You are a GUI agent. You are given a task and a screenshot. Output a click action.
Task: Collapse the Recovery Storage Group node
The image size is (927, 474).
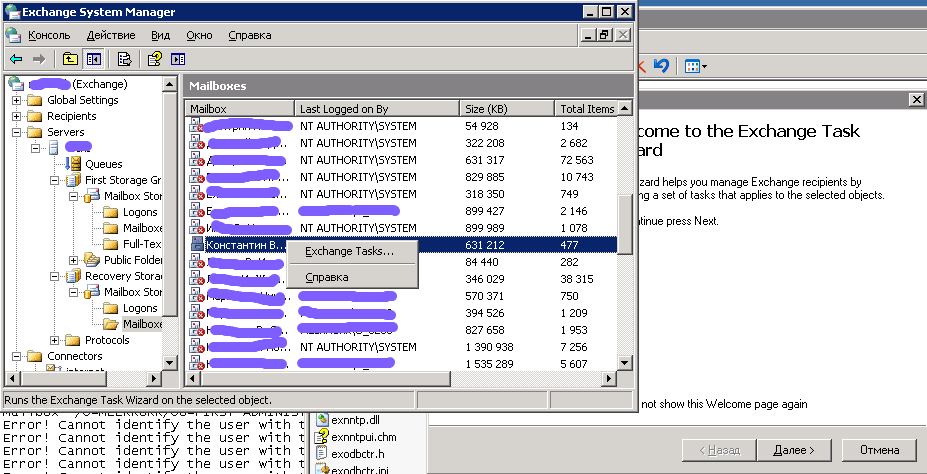(x=54, y=276)
